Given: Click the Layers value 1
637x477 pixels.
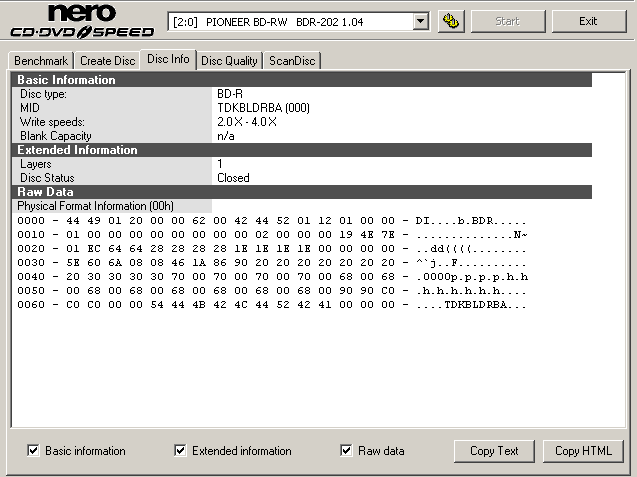Looking at the screenshot, I should 220,164.
